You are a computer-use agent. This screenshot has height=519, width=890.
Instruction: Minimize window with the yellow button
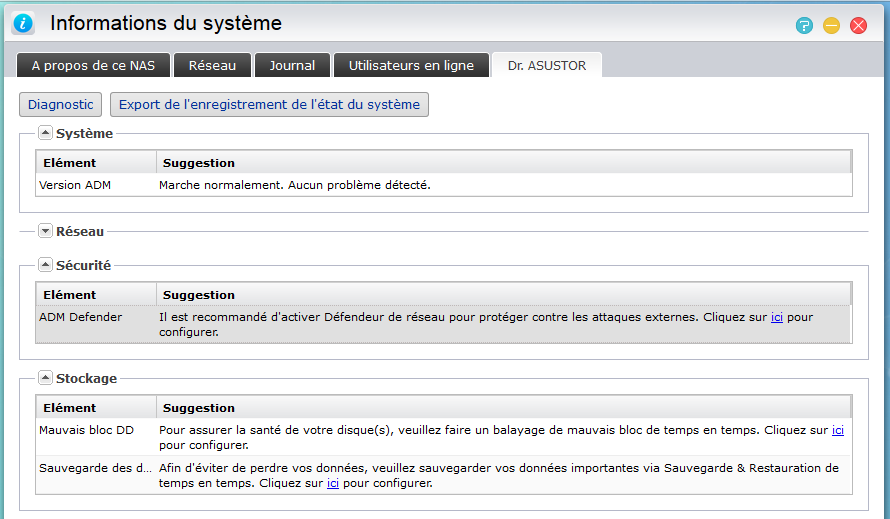click(831, 26)
